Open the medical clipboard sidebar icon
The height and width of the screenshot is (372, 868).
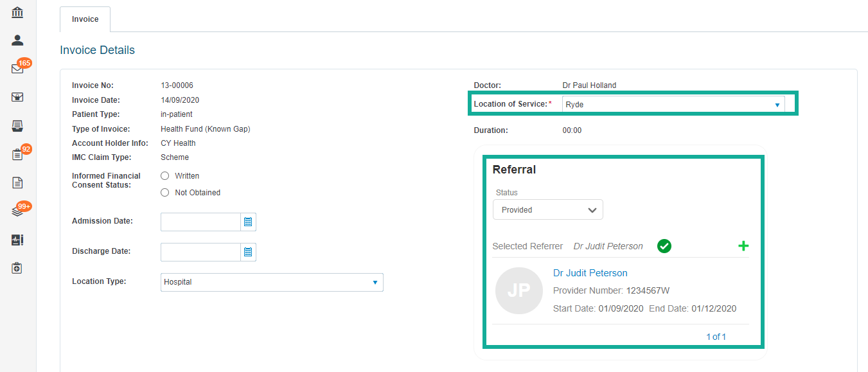coord(18,268)
